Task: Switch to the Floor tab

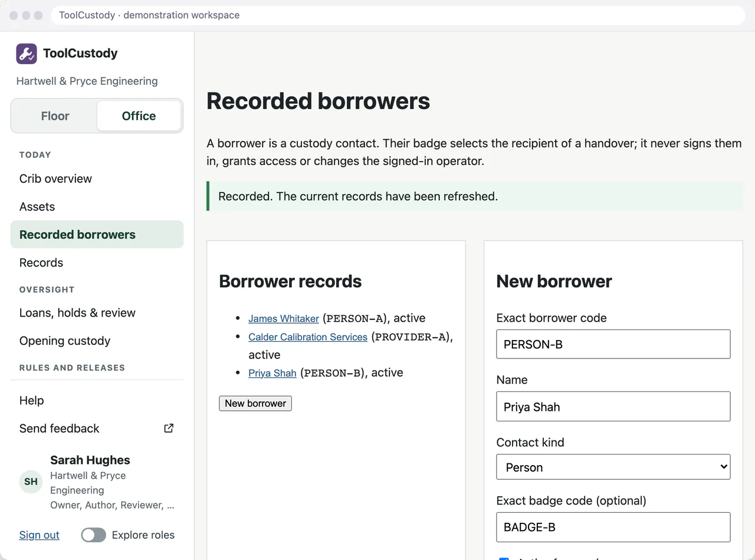Action: pyautogui.click(x=55, y=116)
